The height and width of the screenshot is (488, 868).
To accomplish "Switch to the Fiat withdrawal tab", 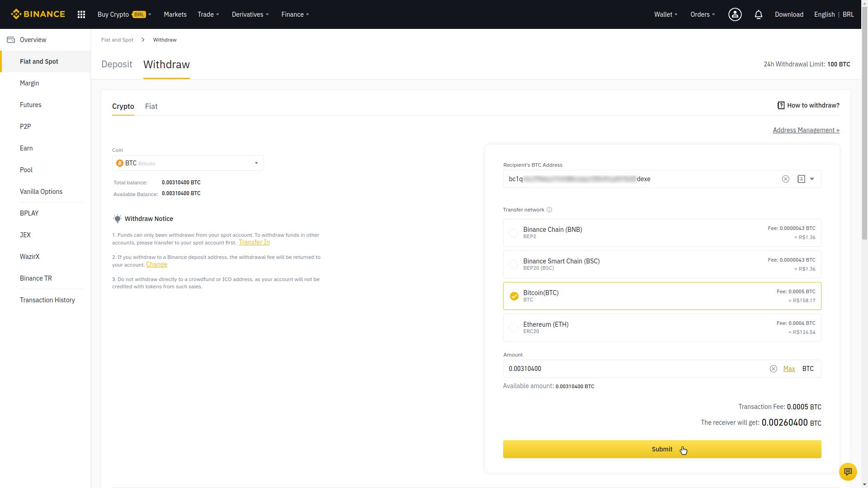I will [x=151, y=106].
